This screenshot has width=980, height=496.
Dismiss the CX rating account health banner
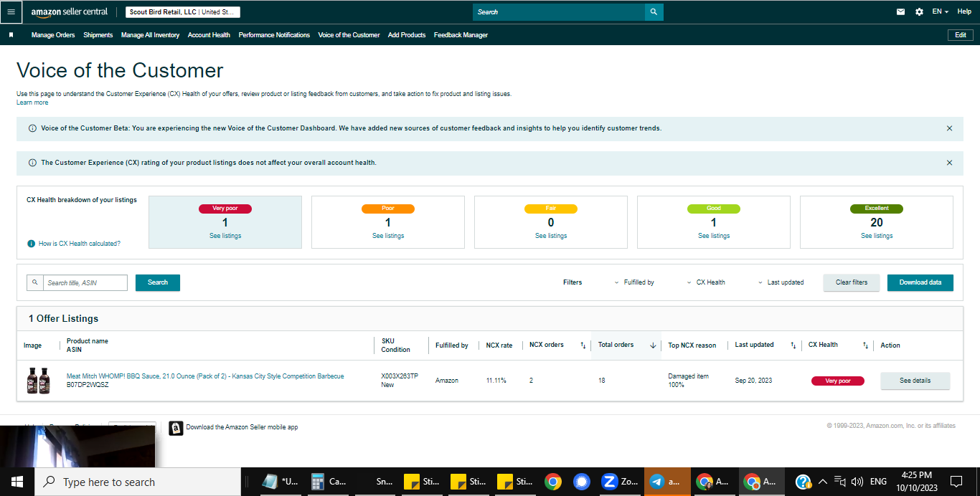click(x=949, y=163)
